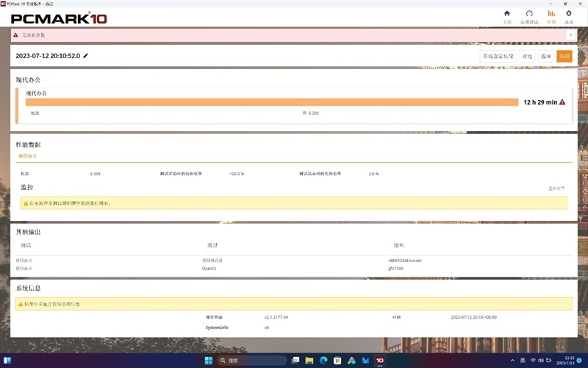Click the invalid score warning icon in the pink banner
The height and width of the screenshot is (368, 588).
click(x=15, y=35)
